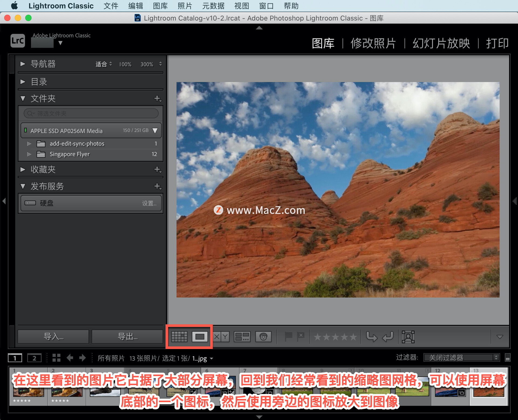
Task: Open the 视图 menu
Action: click(x=241, y=6)
